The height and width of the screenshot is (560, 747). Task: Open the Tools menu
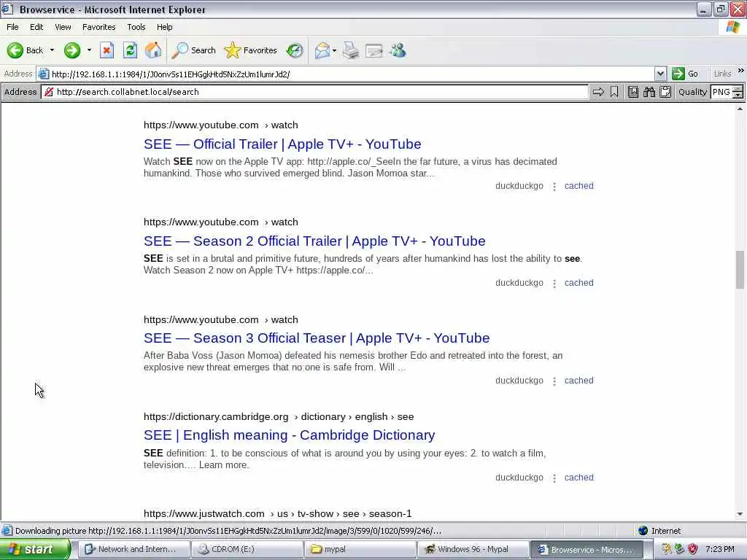(x=136, y=27)
